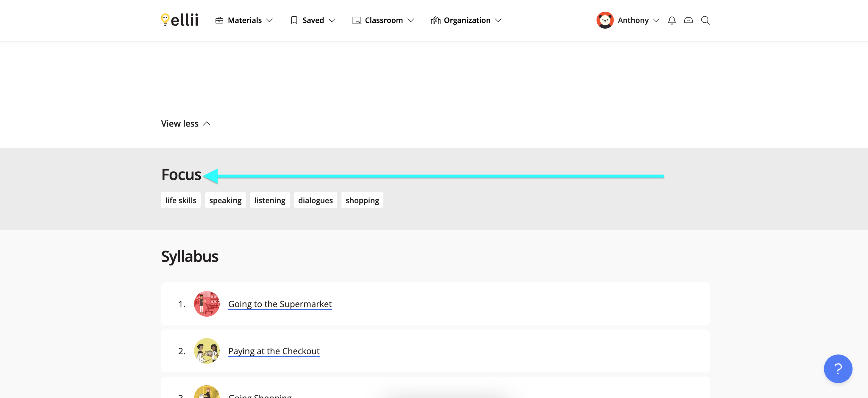Click the Supermarket lesson thumbnail
868x398 pixels.
coord(207,304)
